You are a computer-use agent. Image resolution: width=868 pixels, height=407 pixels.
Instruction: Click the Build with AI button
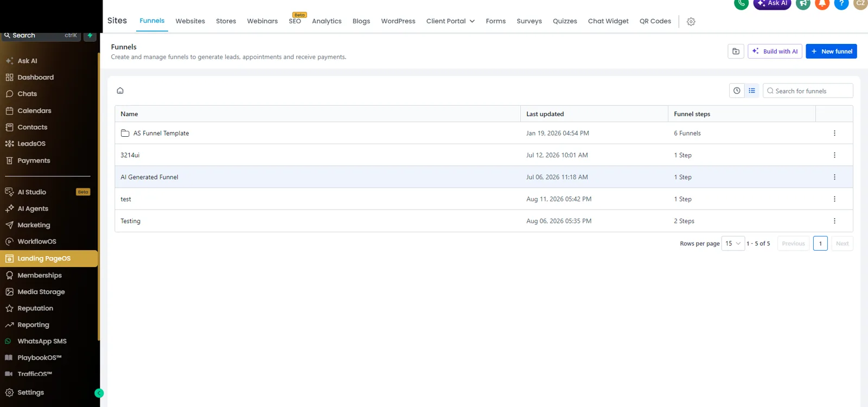click(775, 51)
